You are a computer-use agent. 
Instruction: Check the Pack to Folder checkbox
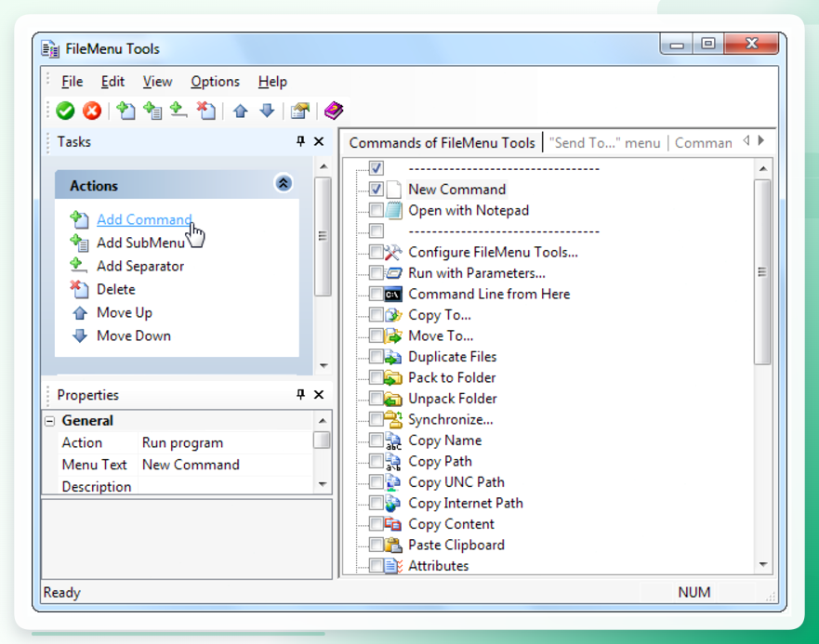pyautogui.click(x=376, y=377)
